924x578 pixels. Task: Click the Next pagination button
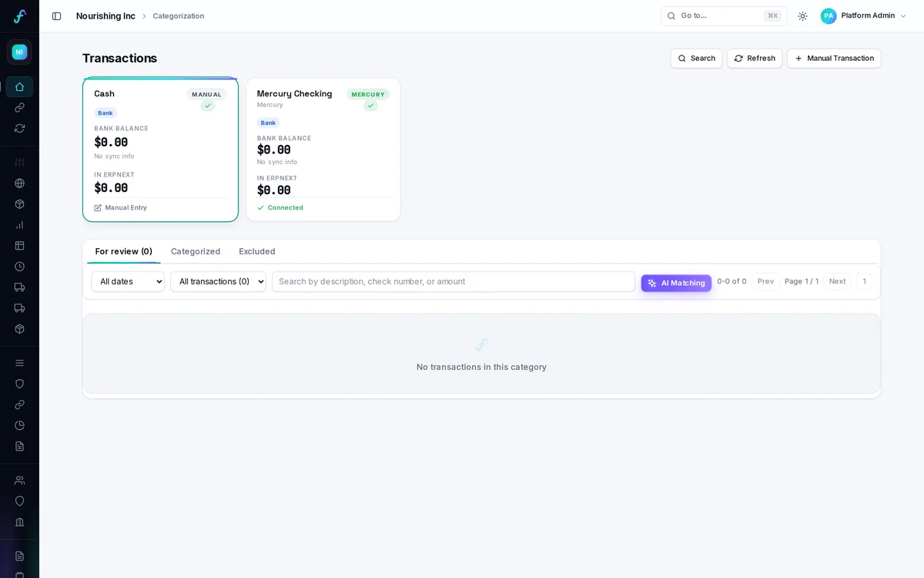point(837,281)
